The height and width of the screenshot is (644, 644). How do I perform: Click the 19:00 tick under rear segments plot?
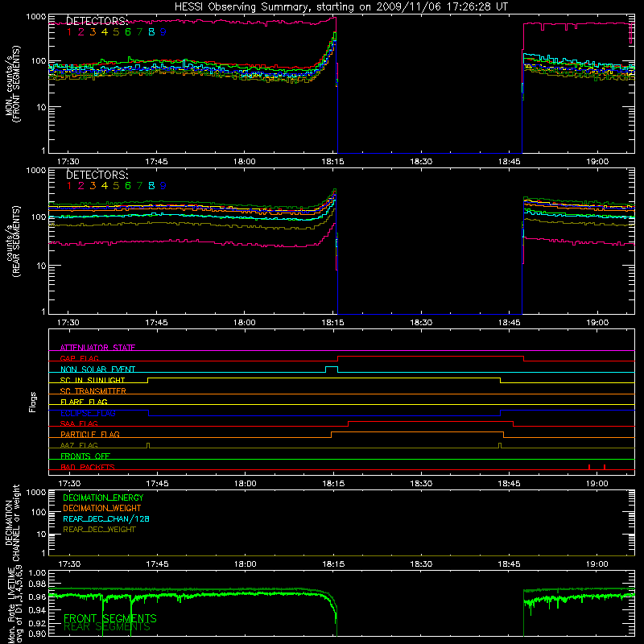(597, 323)
